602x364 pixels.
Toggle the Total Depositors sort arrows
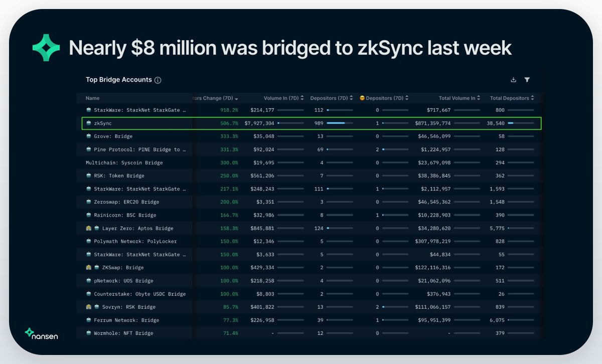point(532,98)
